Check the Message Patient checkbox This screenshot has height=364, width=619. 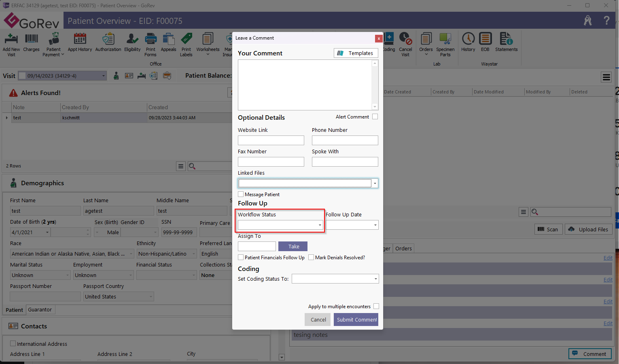pos(241,194)
